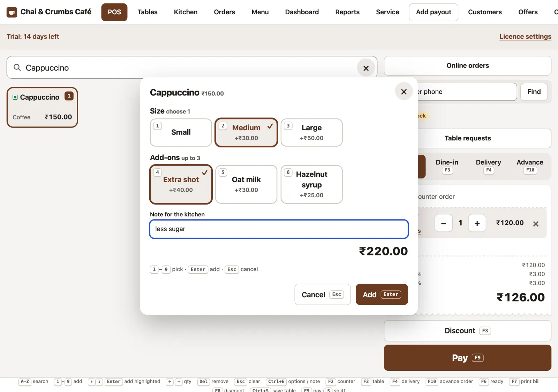Select the Cappuccino ₹150.00 item card

pyautogui.click(x=42, y=107)
